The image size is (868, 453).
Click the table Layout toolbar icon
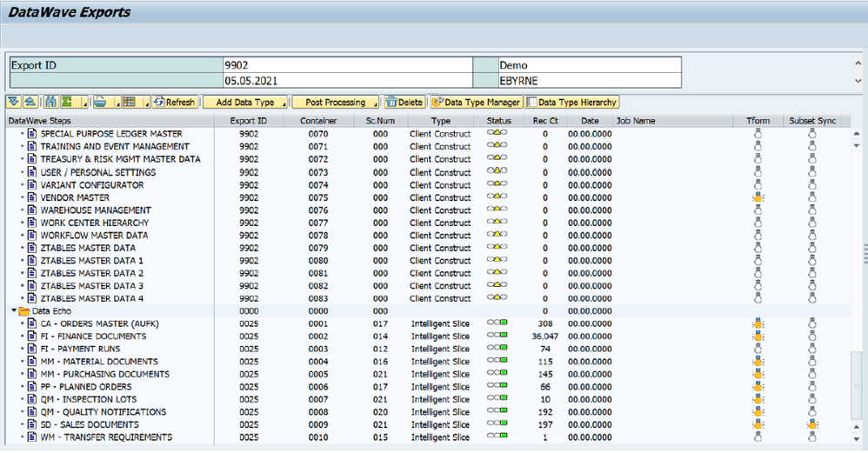pos(129,103)
